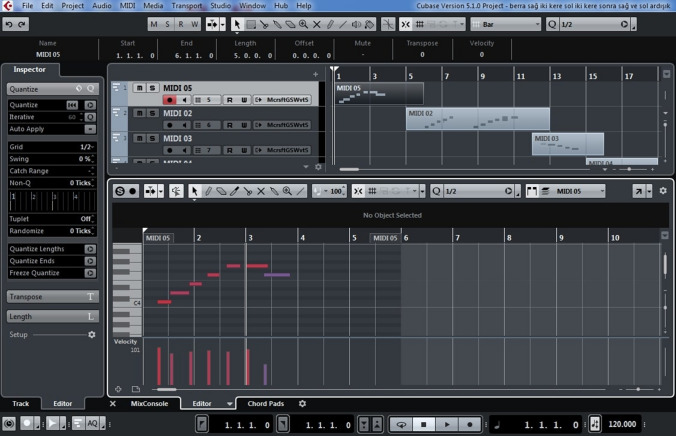
Task: Open key editor settings gear icon
Action: click(663, 191)
